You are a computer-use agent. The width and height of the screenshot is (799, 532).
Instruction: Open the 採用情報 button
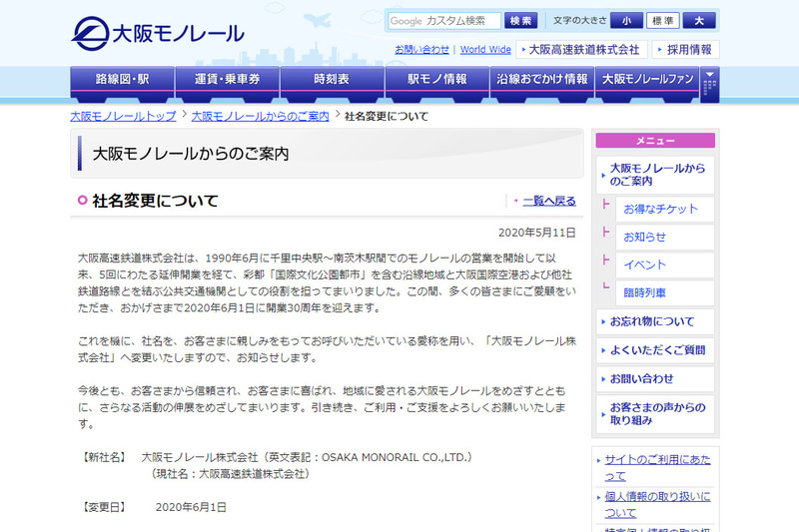(685, 49)
